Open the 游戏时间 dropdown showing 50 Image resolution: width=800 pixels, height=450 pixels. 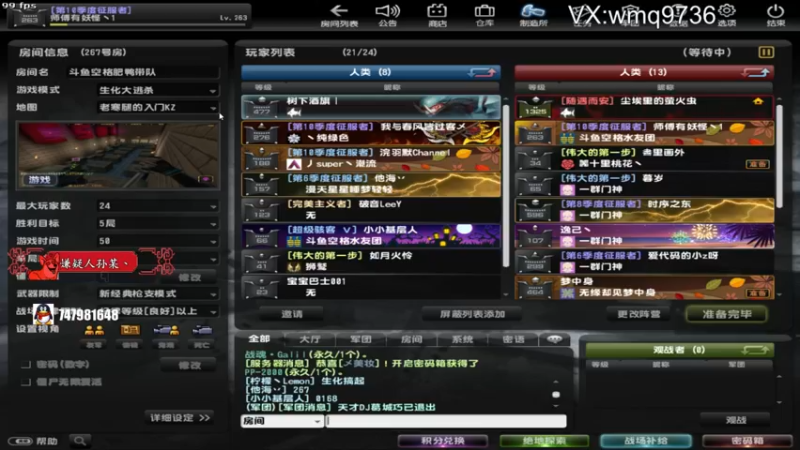tap(158, 241)
